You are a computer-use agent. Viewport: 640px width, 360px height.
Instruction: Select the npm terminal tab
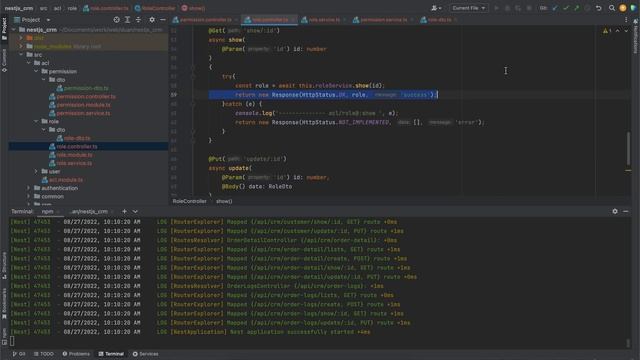pos(47,211)
